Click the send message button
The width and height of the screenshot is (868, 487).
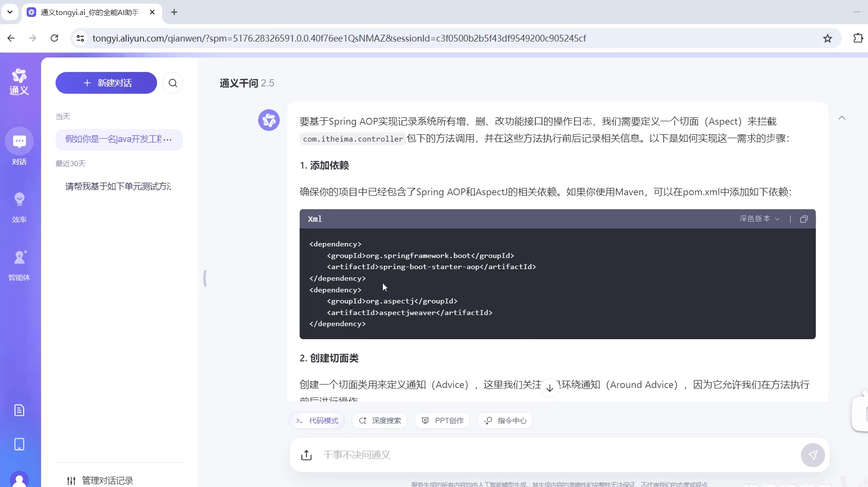pyautogui.click(x=813, y=455)
